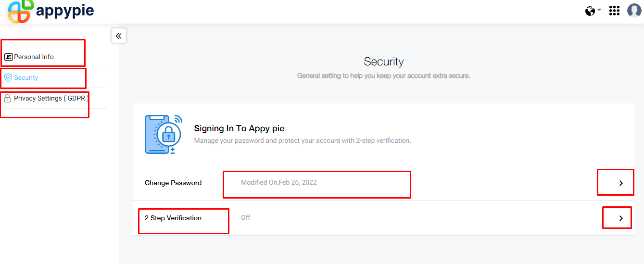Image resolution: width=644 pixels, height=264 pixels.
Task: Click the Personal Info ID card icon
Action: pyautogui.click(x=9, y=57)
